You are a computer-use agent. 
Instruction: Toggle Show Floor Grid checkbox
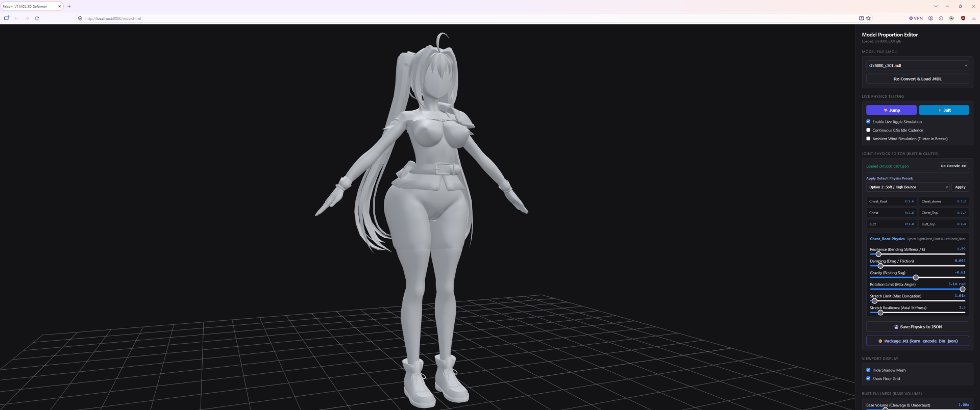tap(868, 378)
